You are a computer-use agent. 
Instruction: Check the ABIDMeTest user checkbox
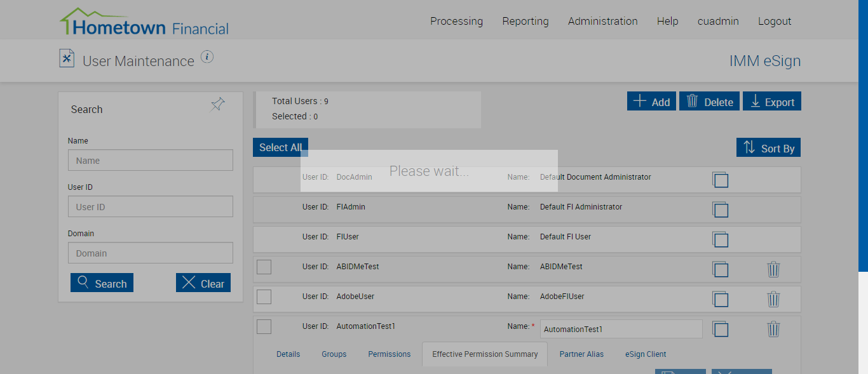click(x=264, y=267)
